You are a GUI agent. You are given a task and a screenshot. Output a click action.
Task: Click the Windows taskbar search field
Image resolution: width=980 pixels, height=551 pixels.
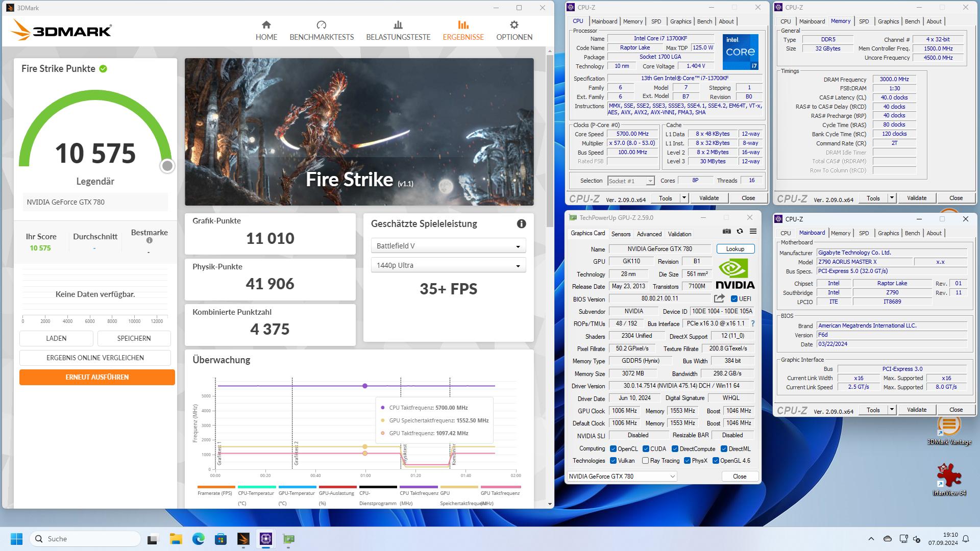pos(85,539)
